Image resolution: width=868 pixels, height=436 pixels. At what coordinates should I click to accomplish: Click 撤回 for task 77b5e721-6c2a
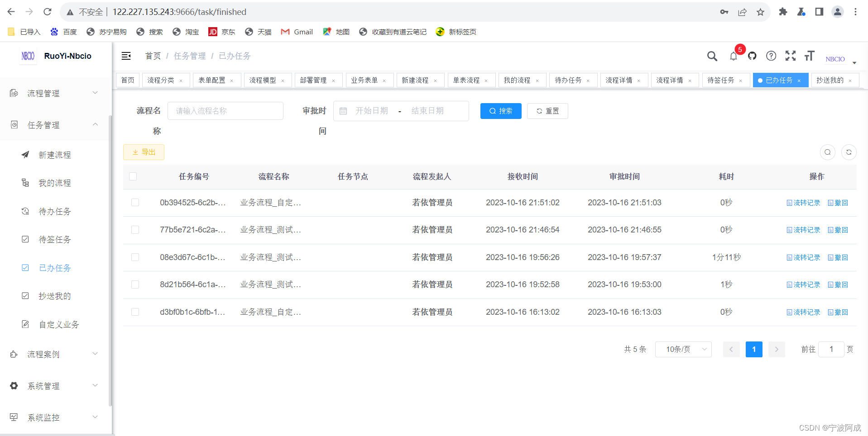click(838, 230)
